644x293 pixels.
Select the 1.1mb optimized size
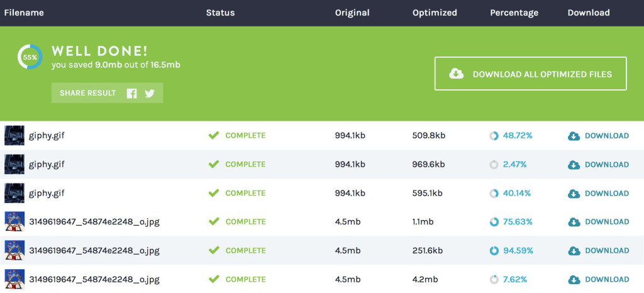pos(423,222)
